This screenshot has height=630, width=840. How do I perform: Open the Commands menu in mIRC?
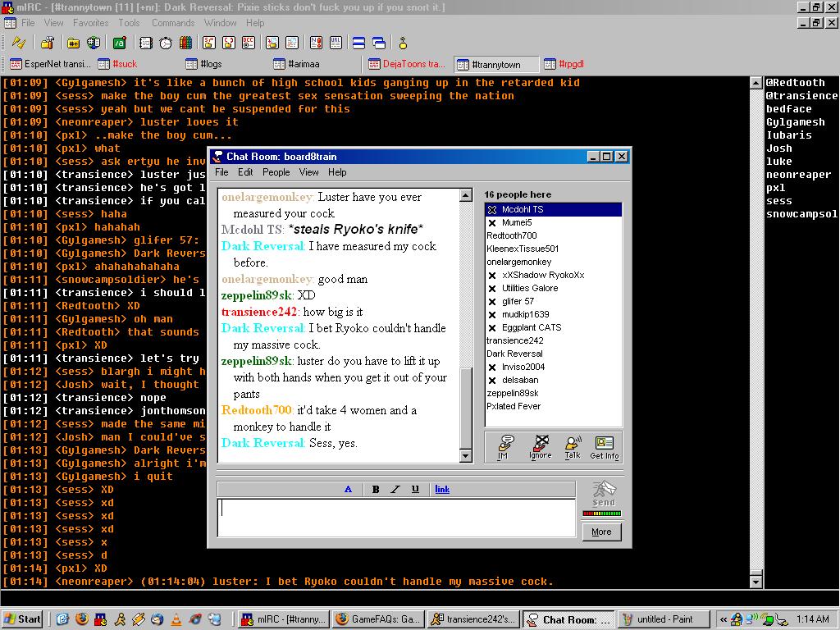(x=173, y=23)
